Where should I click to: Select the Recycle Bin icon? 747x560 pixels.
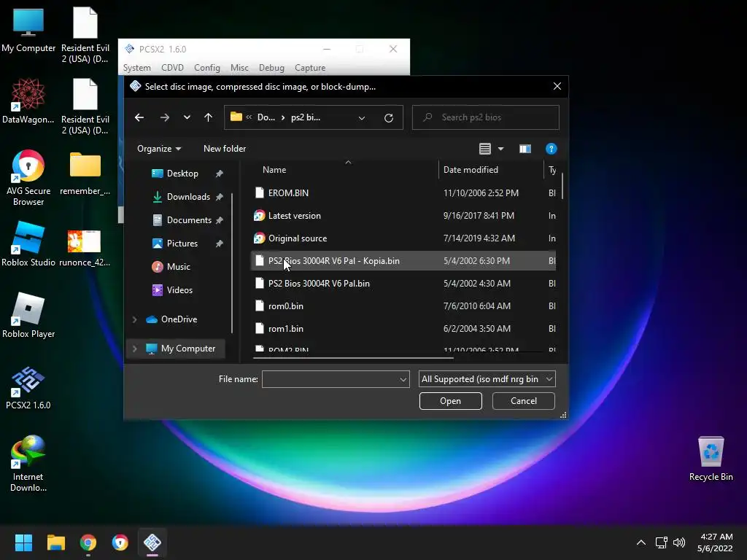pos(711,459)
